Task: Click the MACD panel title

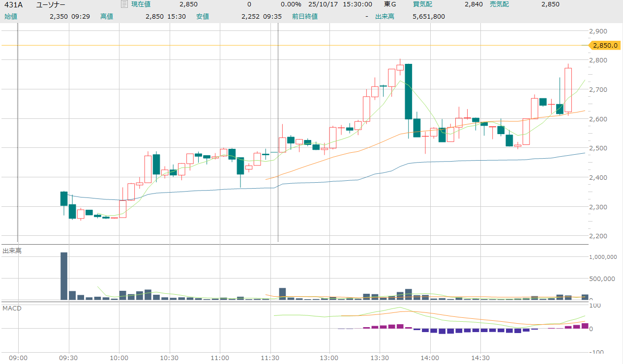Action: click(12, 308)
